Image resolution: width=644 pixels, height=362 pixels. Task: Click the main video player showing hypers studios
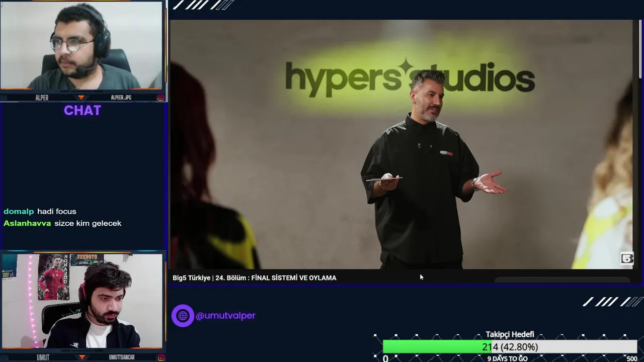[x=401, y=144]
